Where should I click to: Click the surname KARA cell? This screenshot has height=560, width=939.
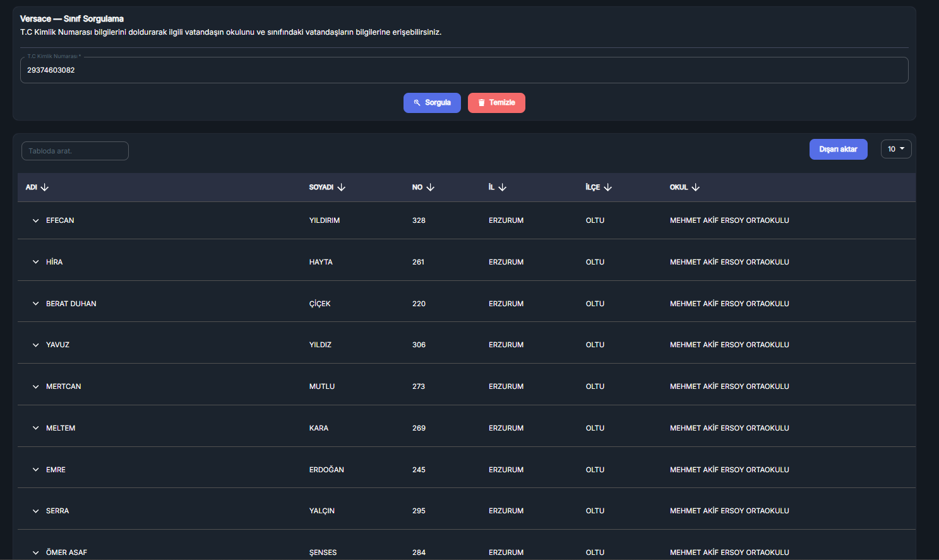[319, 428]
